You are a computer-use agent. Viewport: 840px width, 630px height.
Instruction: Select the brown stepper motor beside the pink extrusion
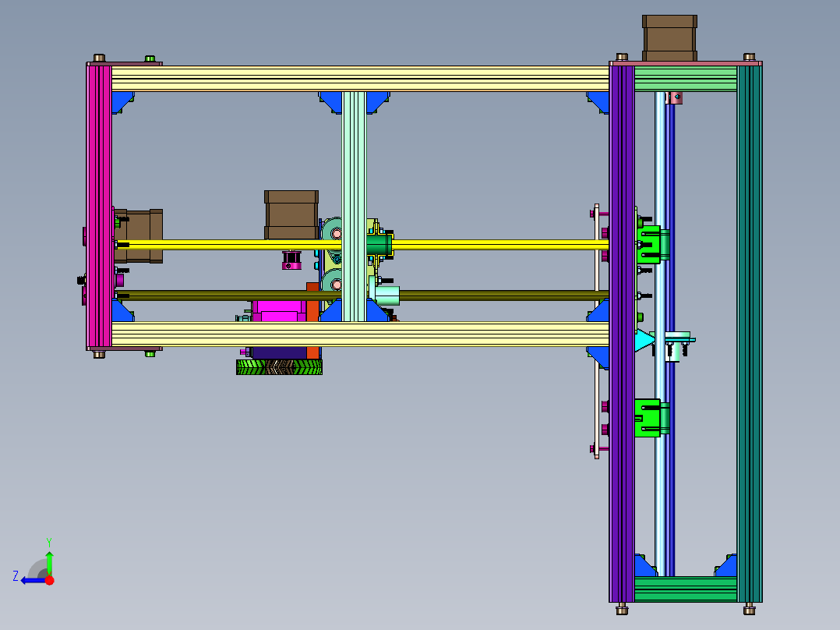(x=139, y=236)
